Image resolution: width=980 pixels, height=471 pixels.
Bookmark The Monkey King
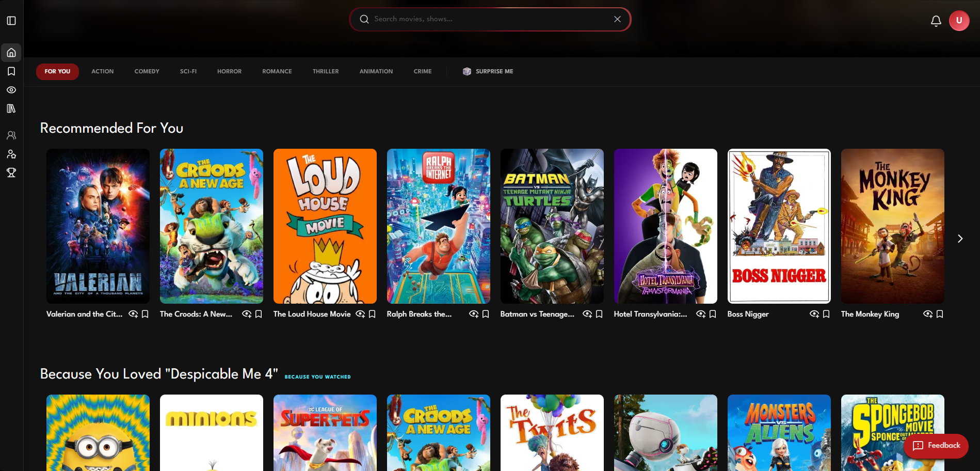(940, 314)
